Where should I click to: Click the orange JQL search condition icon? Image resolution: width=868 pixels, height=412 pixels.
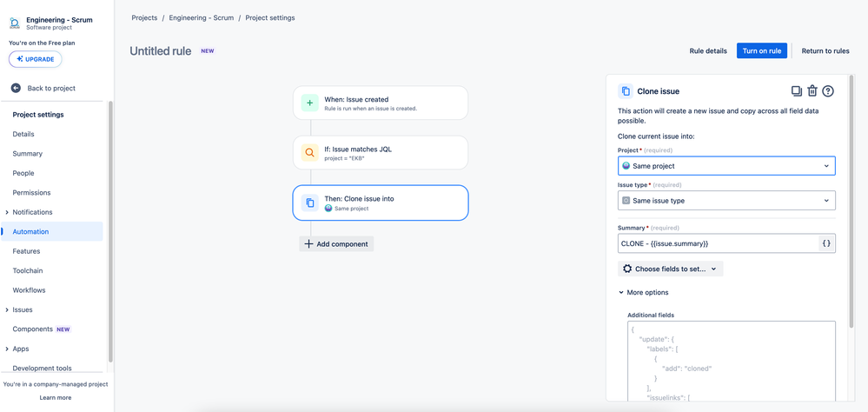click(310, 152)
